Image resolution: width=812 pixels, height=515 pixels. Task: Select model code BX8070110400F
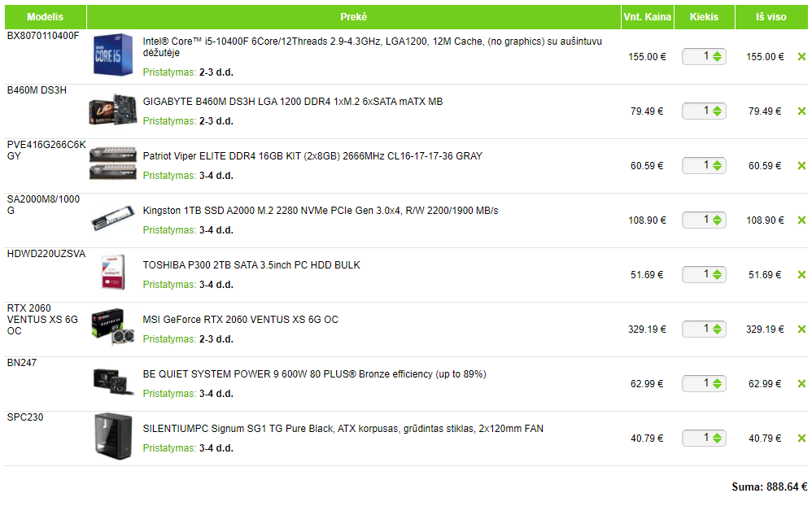coord(43,36)
